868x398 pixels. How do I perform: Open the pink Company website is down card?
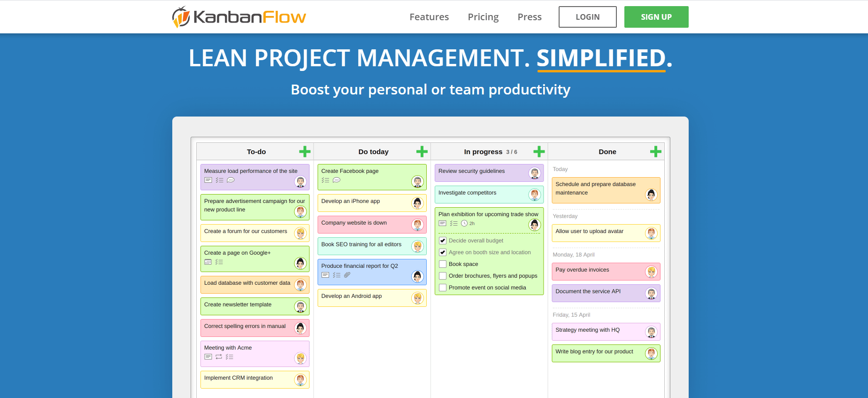pyautogui.click(x=361, y=223)
